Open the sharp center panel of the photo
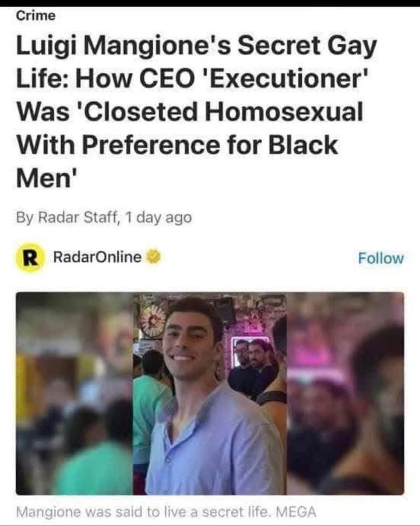This screenshot has width=420, height=526. pyautogui.click(x=210, y=394)
